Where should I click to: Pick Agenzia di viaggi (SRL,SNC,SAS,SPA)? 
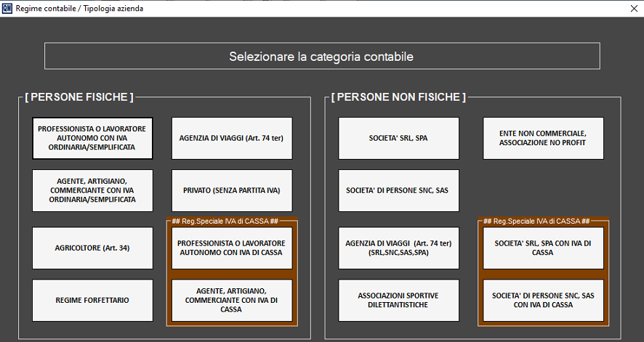pyautogui.click(x=398, y=248)
